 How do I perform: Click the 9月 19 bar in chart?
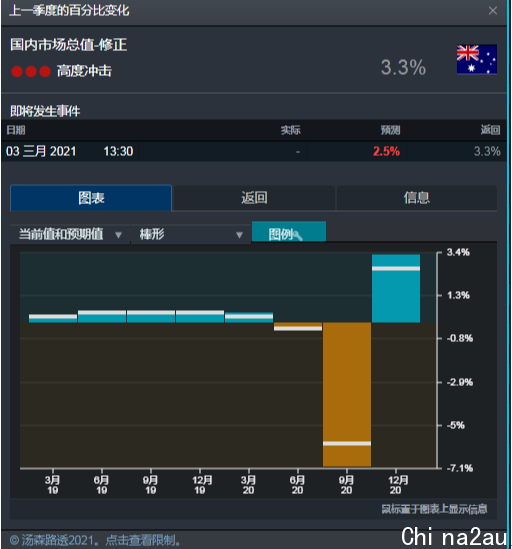pos(151,317)
